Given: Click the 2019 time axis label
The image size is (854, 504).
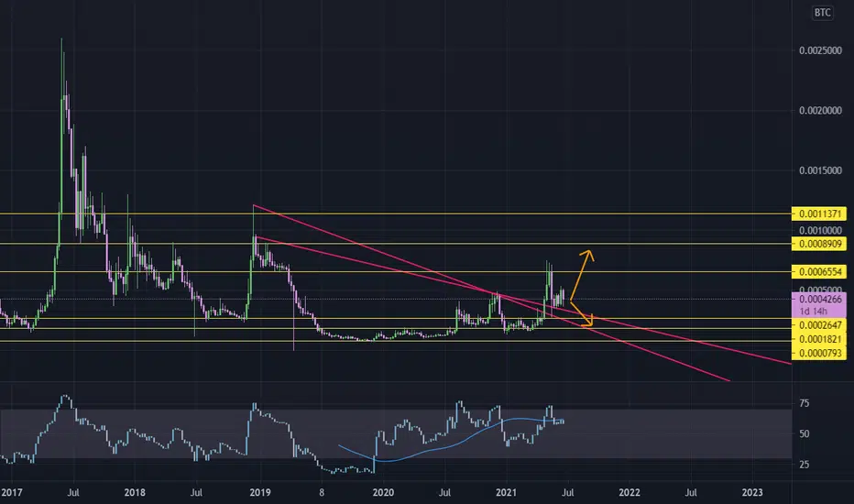Looking at the screenshot, I should [x=260, y=493].
